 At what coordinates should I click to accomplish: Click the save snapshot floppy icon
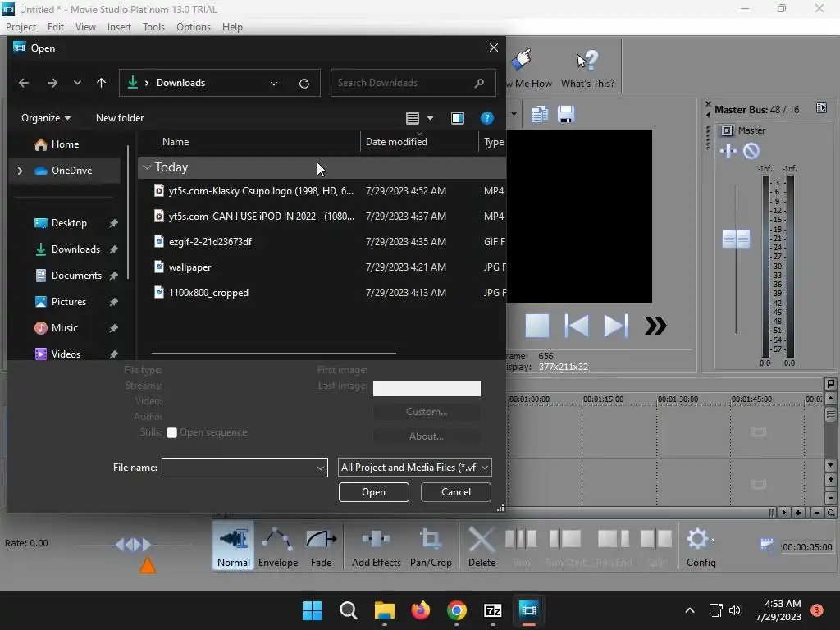tap(566, 114)
